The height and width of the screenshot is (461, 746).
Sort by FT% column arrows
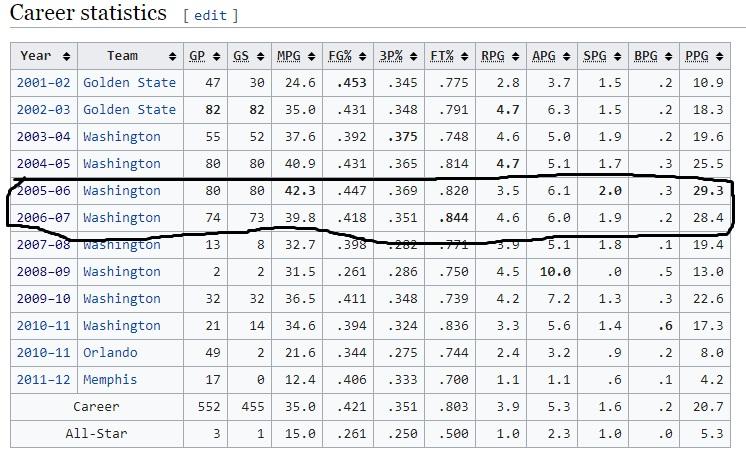[x=464, y=57]
